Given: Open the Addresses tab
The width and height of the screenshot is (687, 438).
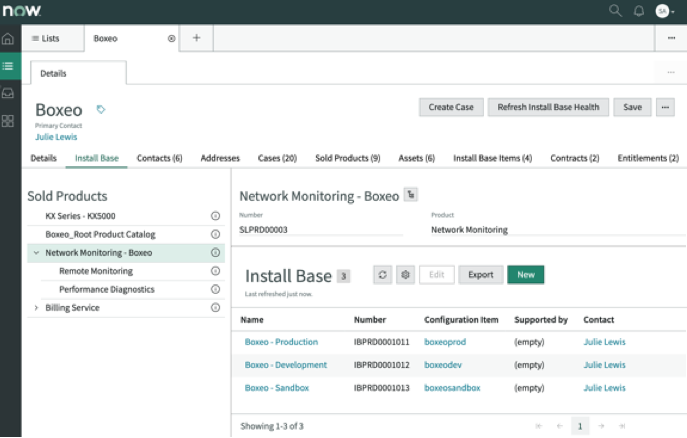Looking at the screenshot, I should click(x=220, y=158).
